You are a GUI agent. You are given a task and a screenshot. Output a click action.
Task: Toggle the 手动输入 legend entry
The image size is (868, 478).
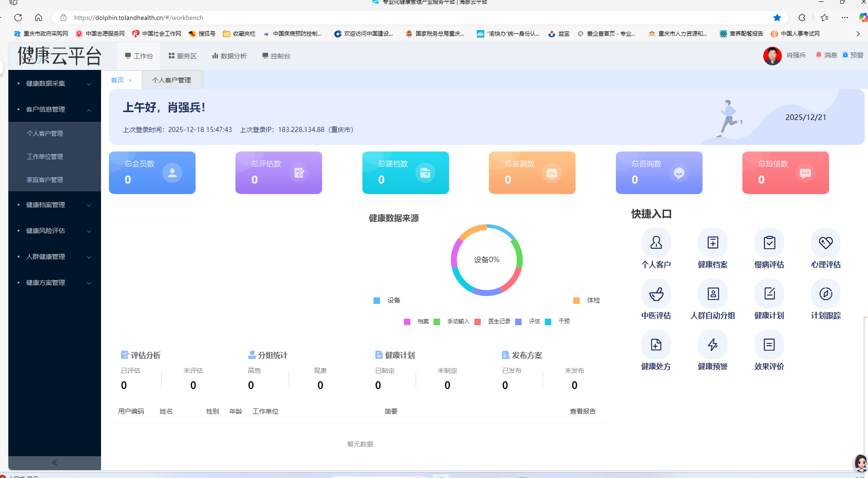452,321
